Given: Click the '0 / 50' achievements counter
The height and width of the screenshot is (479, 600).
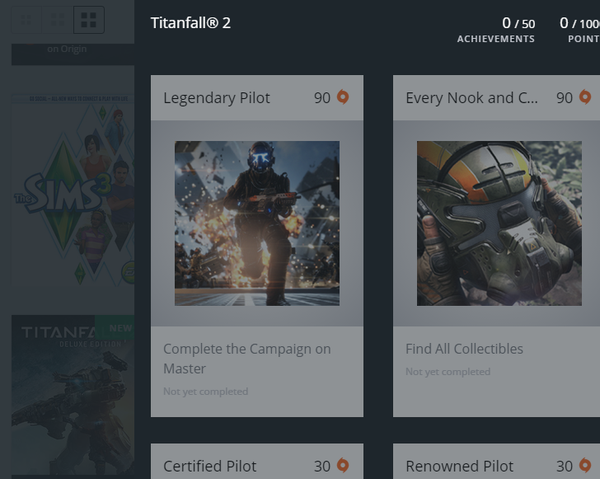Looking at the screenshot, I should (518, 23).
